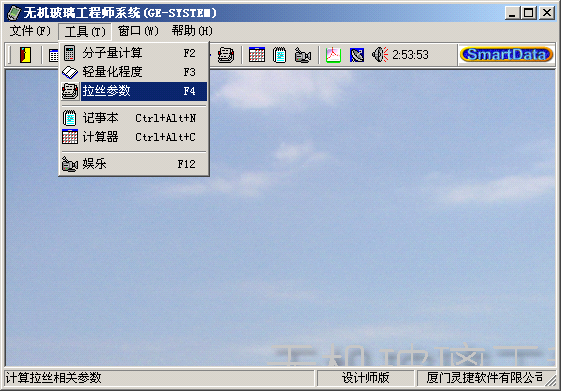This screenshot has height=391, width=561.
Task: Click the drawing parameters toolbar icon
Action: pos(226,55)
